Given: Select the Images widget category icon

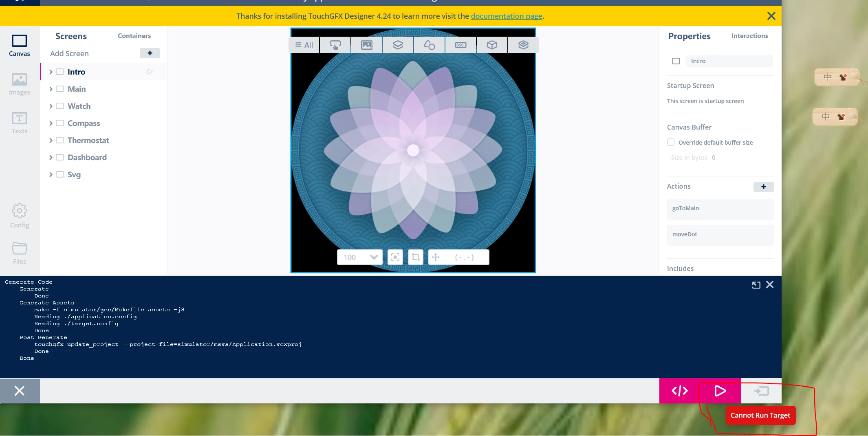Looking at the screenshot, I should pos(367,45).
